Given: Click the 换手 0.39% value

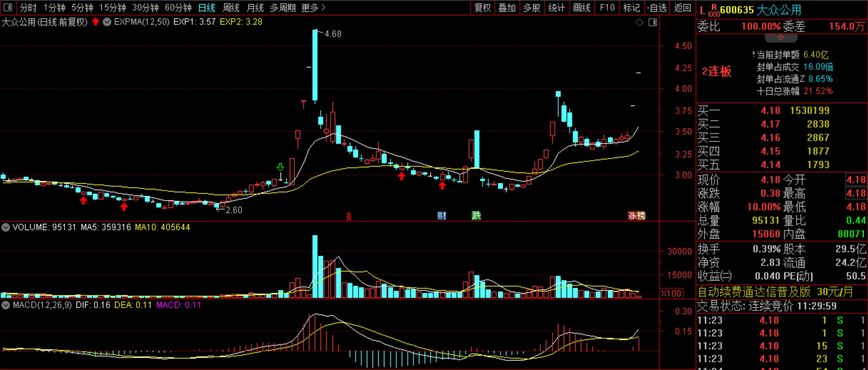Looking at the screenshot, I should click(766, 249).
